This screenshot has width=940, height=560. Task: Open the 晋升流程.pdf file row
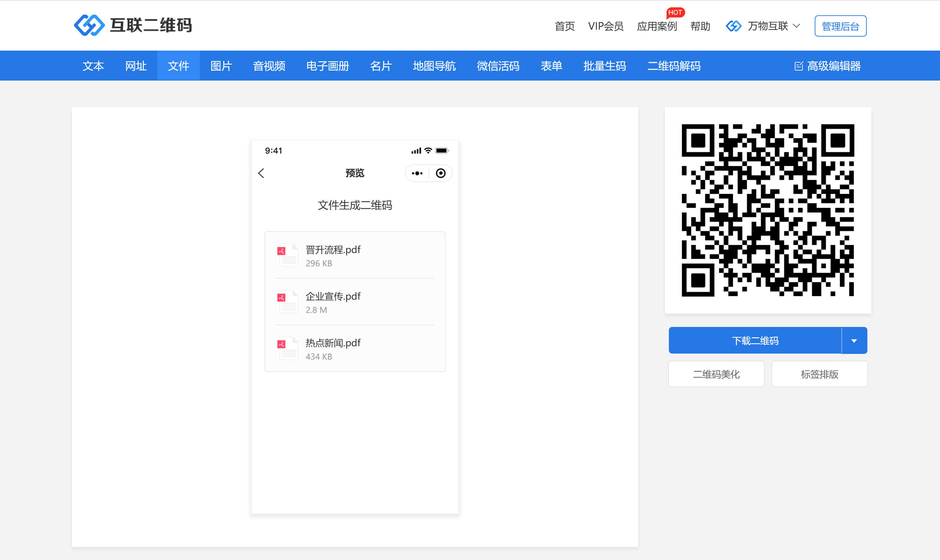[355, 255]
